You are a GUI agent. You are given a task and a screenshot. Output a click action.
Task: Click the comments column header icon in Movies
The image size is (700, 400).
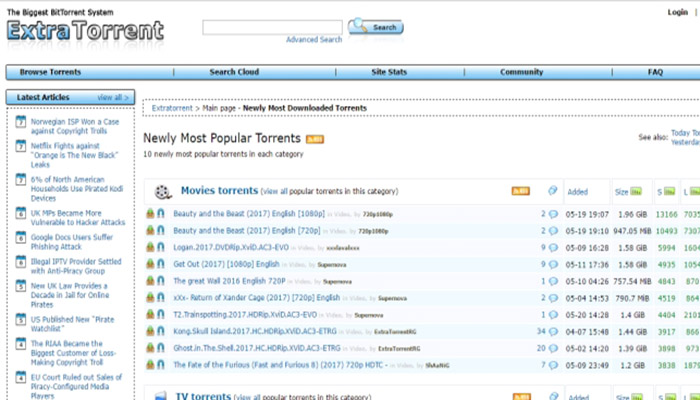(x=553, y=191)
